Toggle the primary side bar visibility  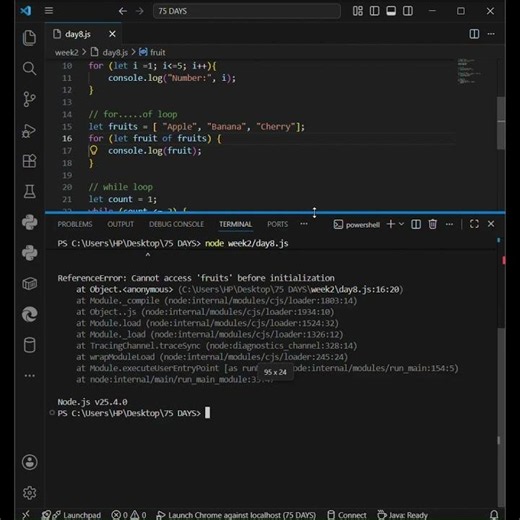click(374, 11)
